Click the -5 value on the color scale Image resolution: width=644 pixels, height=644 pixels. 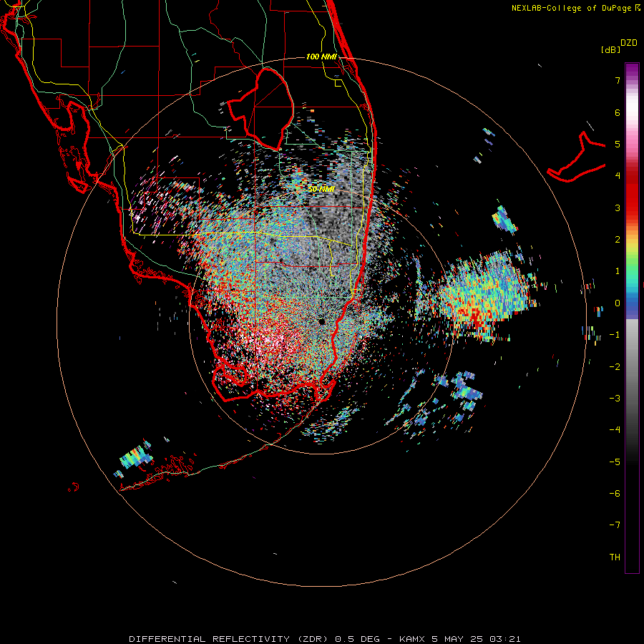tap(615, 462)
